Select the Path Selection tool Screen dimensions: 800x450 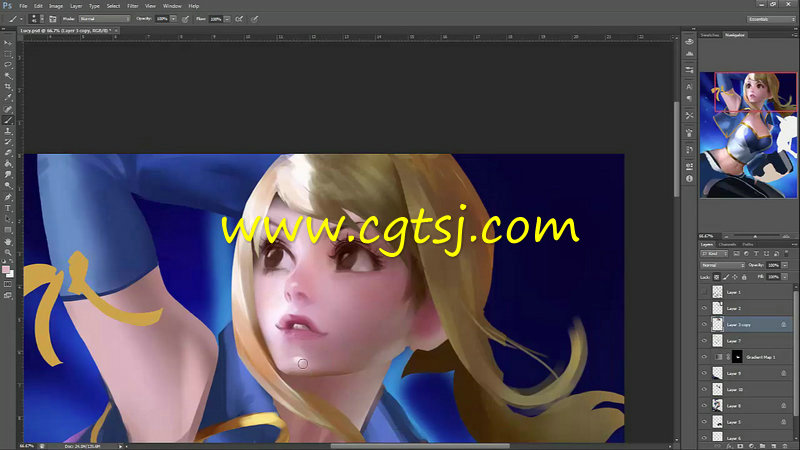8,219
